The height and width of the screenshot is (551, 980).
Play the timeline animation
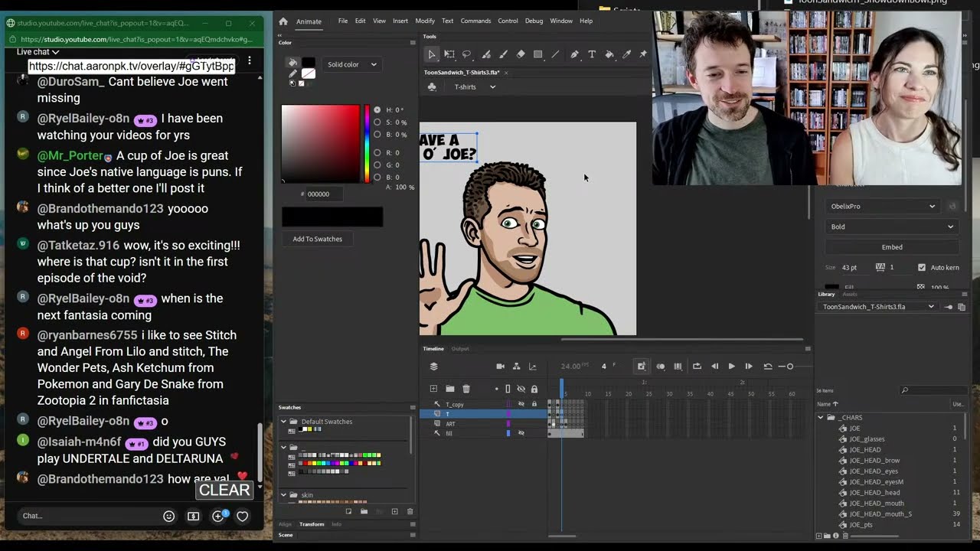pyautogui.click(x=731, y=367)
